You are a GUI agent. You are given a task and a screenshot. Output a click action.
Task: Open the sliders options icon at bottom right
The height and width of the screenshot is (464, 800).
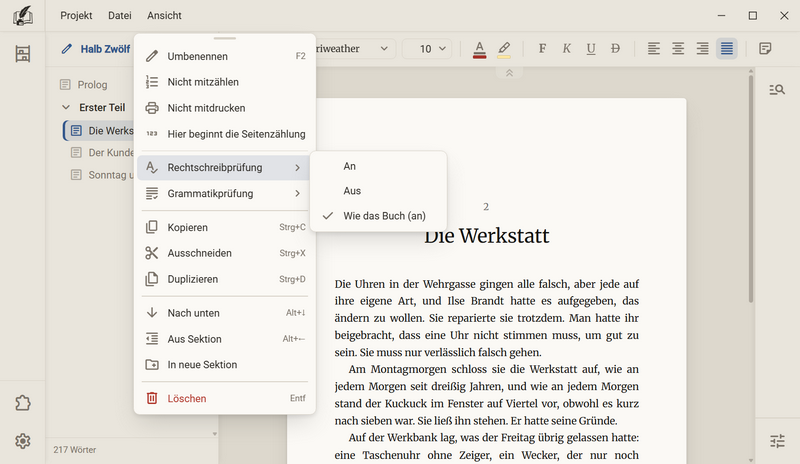tap(777, 441)
